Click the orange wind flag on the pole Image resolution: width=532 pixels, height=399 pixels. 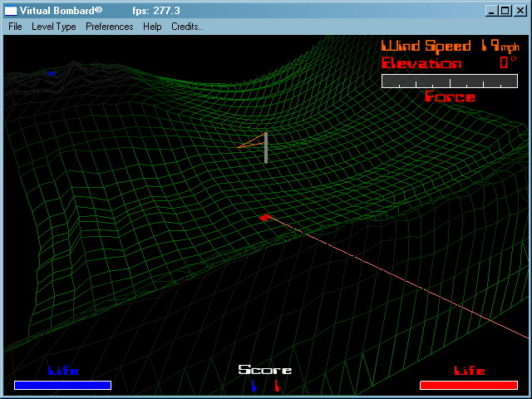251,140
